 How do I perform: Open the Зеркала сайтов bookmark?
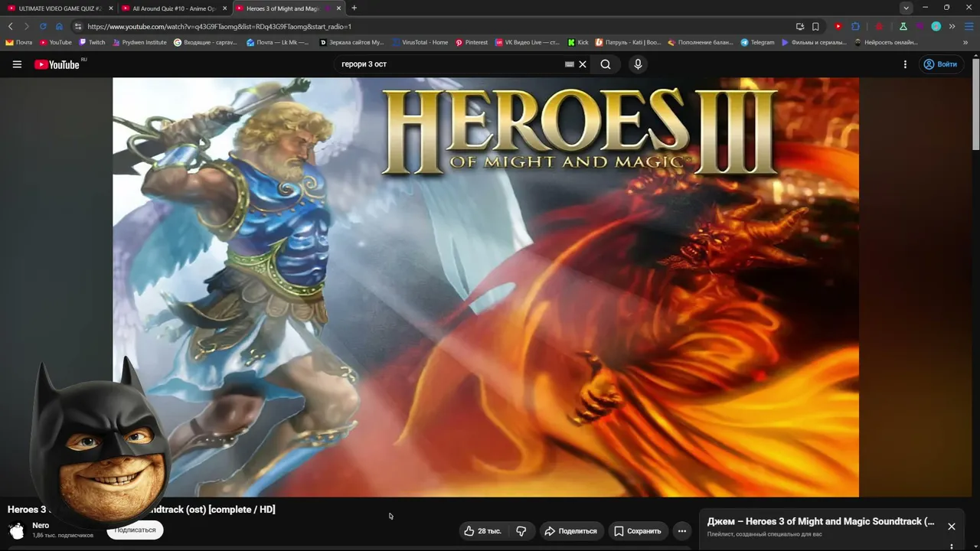coord(351,42)
